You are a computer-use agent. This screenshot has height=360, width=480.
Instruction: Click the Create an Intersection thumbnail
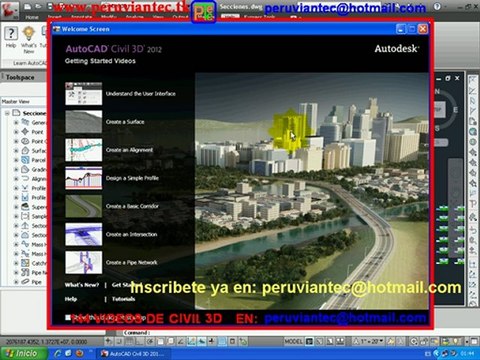[84, 234]
